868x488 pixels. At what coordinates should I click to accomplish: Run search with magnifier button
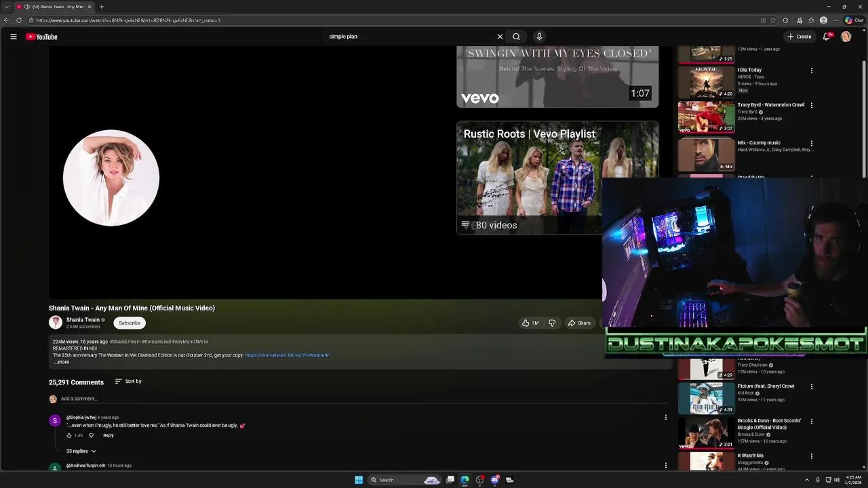point(516,37)
